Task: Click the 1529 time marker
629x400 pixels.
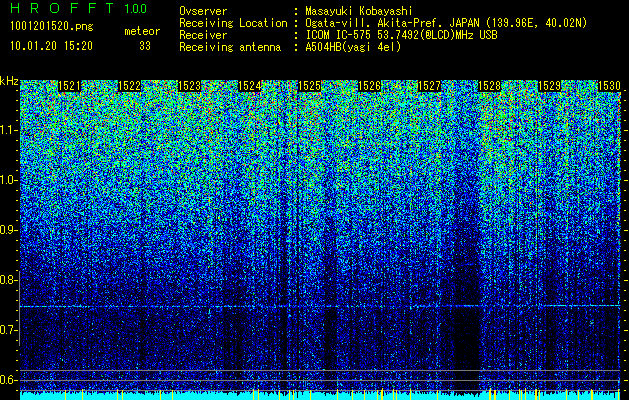Action: (549, 86)
